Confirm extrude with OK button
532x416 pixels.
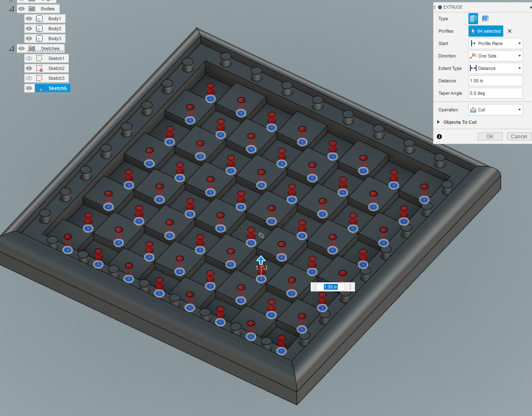tap(490, 137)
